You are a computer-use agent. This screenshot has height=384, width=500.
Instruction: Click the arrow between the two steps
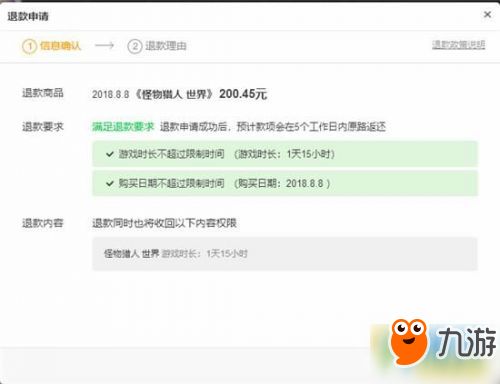pos(104,45)
